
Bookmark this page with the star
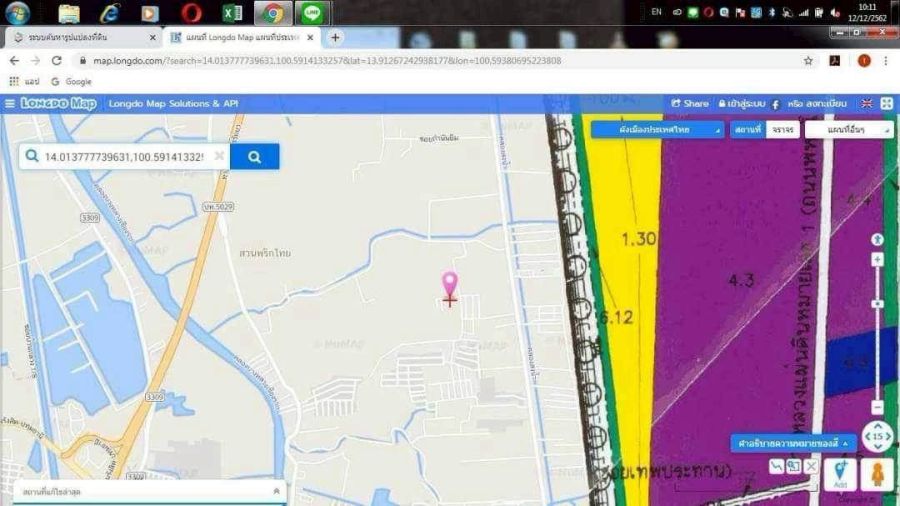[x=808, y=61]
